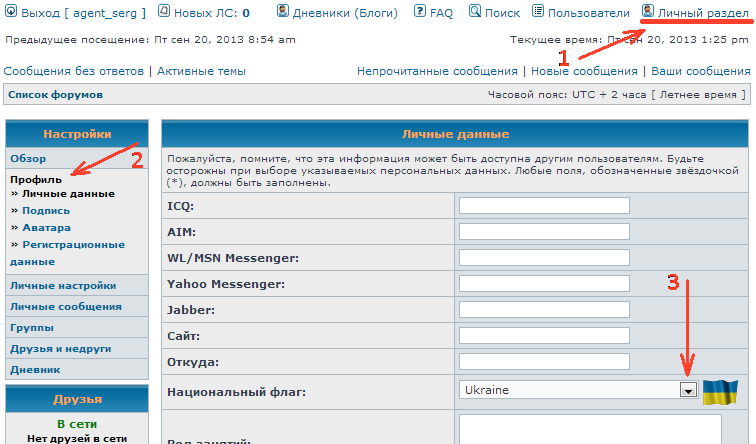Click into the ICQ input field

pyautogui.click(x=543, y=206)
